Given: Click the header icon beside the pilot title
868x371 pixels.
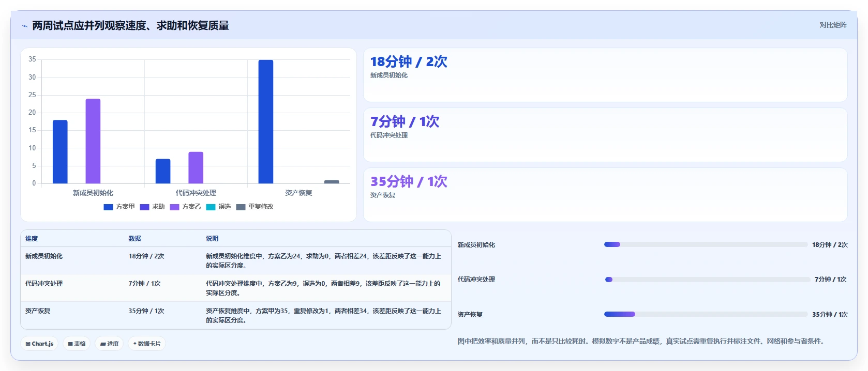Looking at the screenshot, I should coord(24,26).
